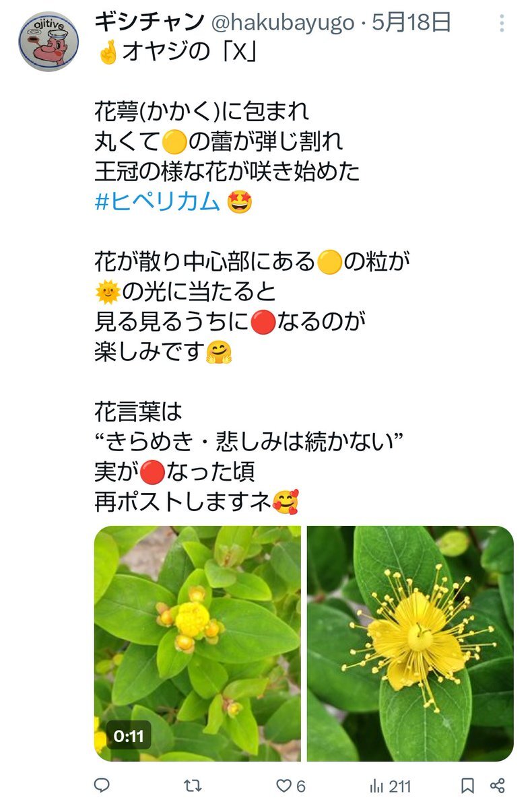Like the post with the heart icon
Viewport: 532px width, 808px height.
pos(284,785)
